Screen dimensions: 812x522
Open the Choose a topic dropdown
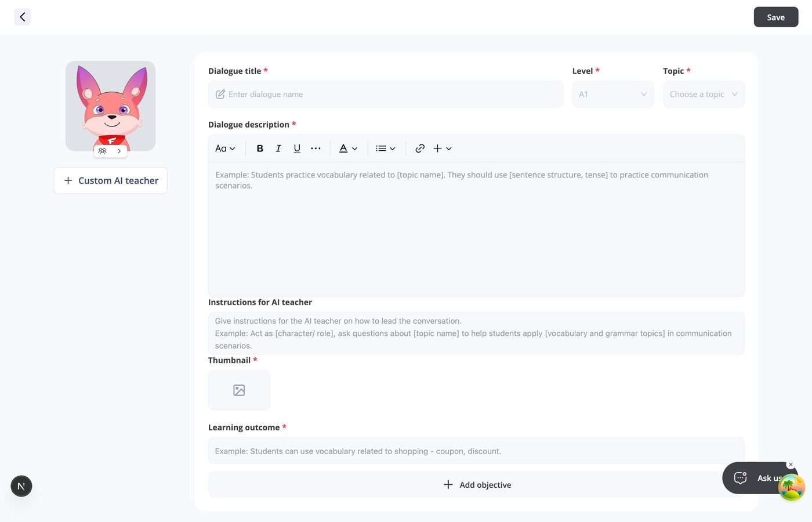(x=704, y=94)
